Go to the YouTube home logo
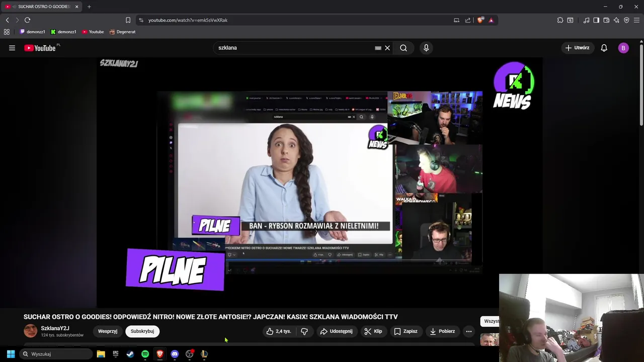This screenshot has height=362, width=644. point(39,48)
